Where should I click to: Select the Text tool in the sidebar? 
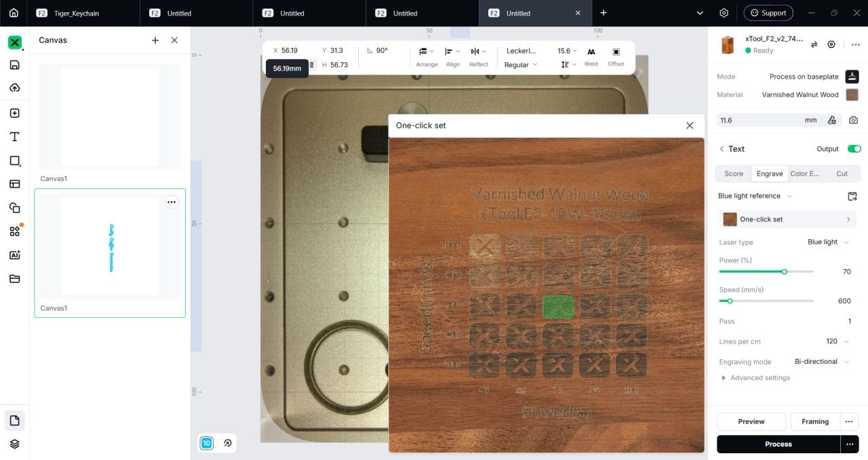pyautogui.click(x=14, y=137)
